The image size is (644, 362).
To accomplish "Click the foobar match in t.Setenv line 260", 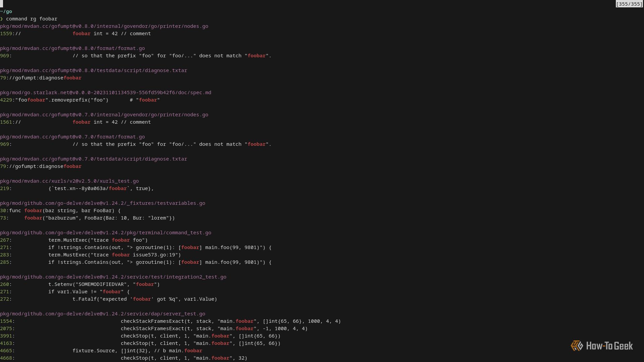I will (x=145, y=284).
